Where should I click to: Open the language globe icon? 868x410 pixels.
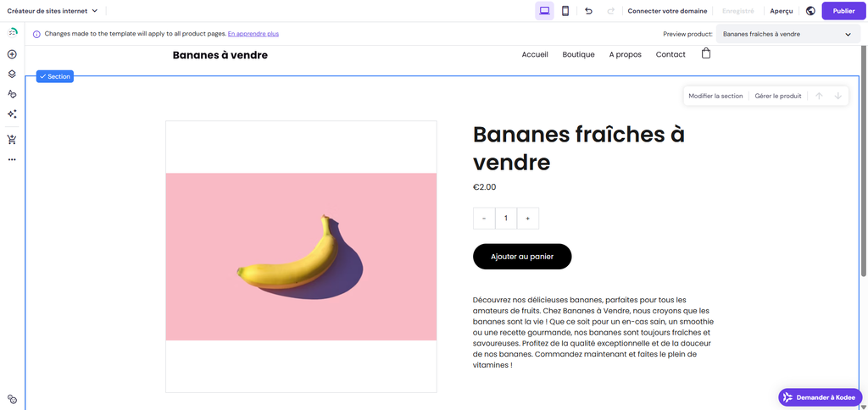(810, 11)
